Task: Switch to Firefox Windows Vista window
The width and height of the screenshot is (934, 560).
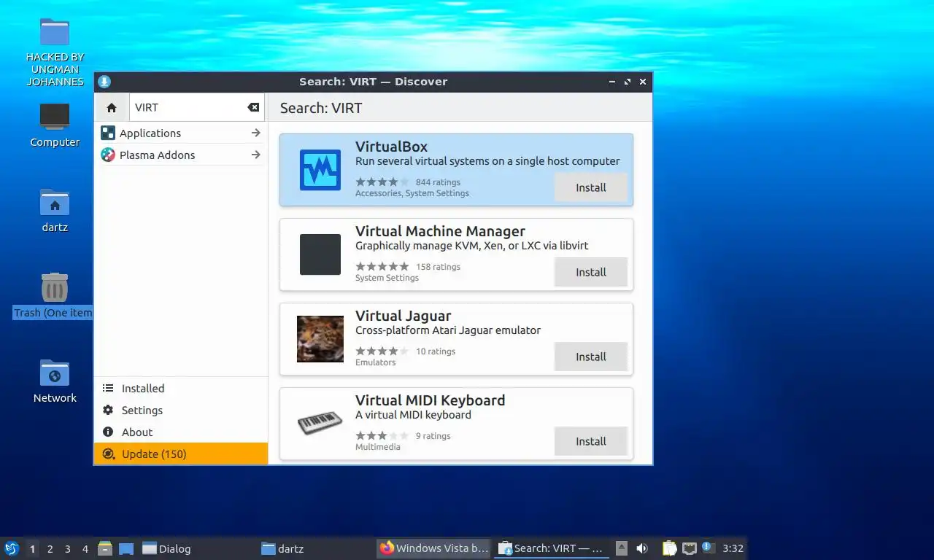Action: point(434,548)
